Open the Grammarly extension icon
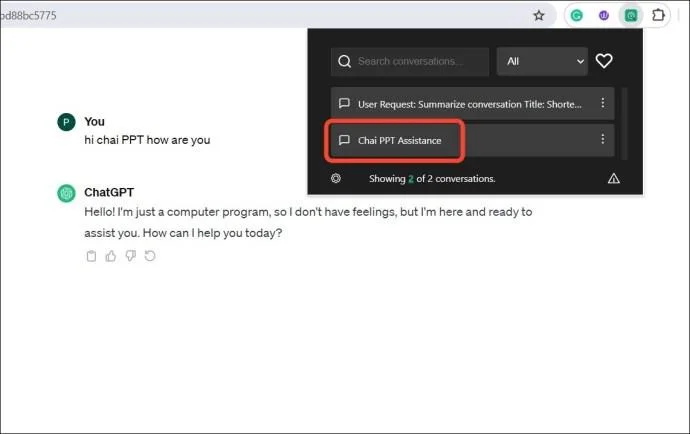The image size is (690, 434). click(x=576, y=16)
